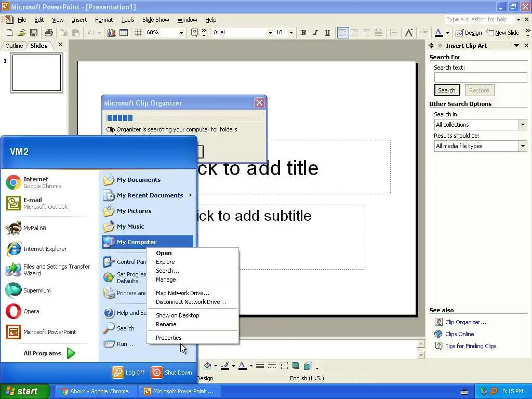Click the Open folder toolbar icon
Image resolution: width=532 pixels, height=399 pixels.
coord(22,33)
